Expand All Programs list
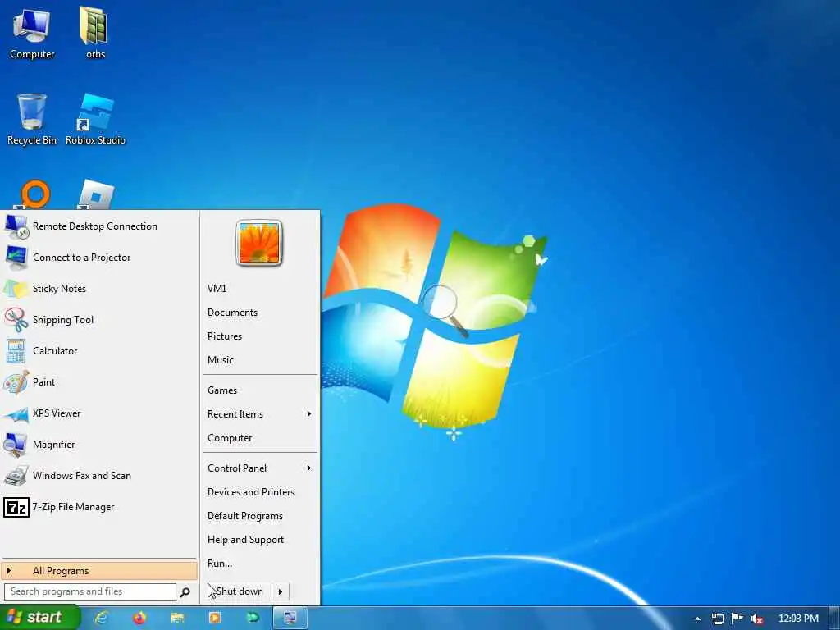This screenshot has height=630, width=840. [x=99, y=571]
